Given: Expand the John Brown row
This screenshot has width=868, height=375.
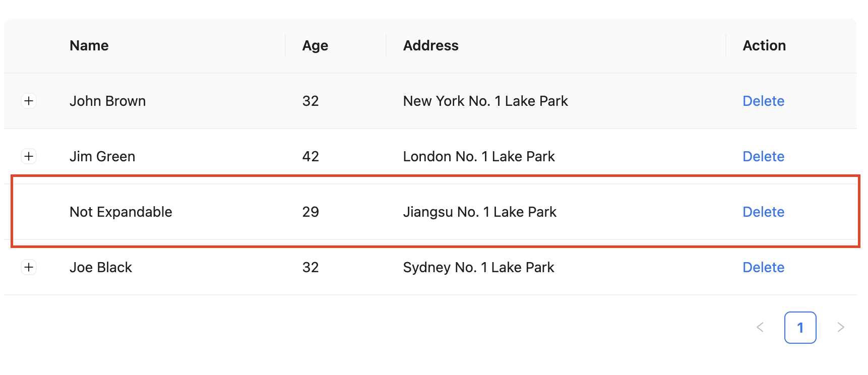Looking at the screenshot, I should click(29, 101).
